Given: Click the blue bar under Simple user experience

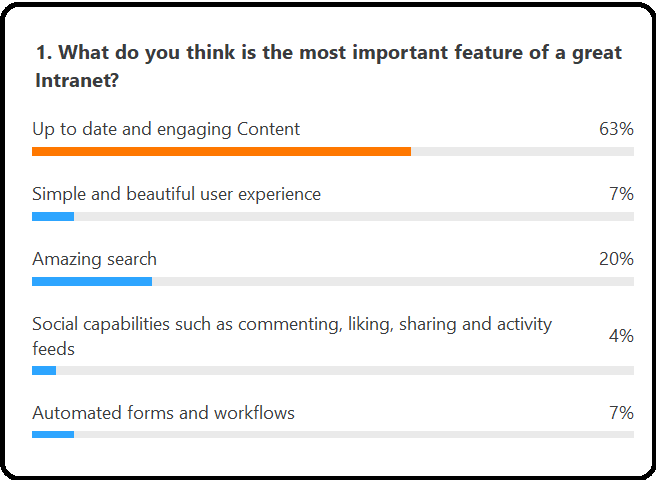Looking at the screenshot, I should pos(53,216).
